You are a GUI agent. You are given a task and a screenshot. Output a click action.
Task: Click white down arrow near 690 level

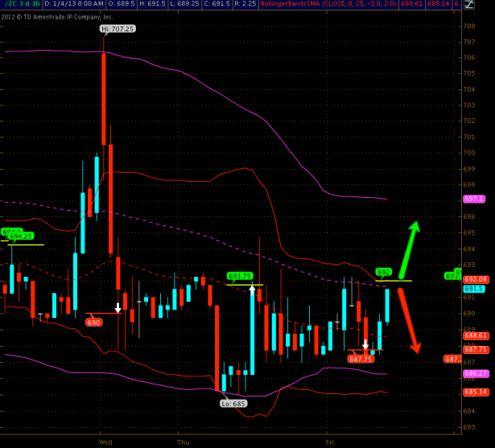[x=118, y=307]
